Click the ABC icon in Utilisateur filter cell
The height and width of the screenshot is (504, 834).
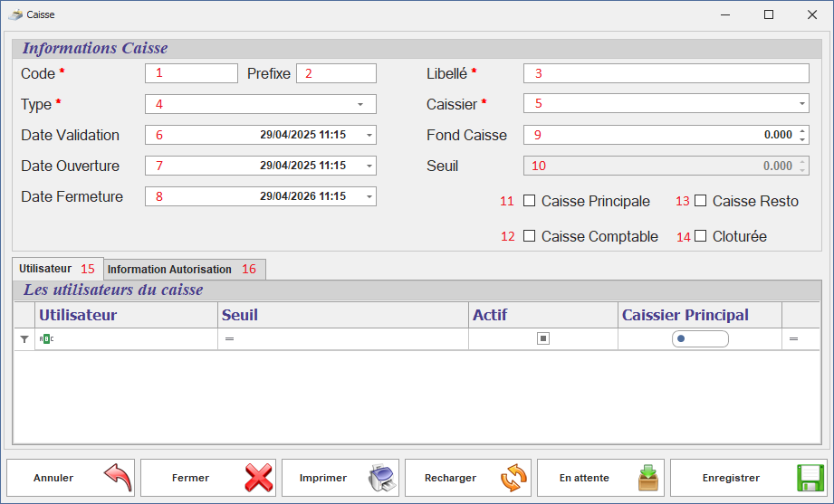[47, 338]
